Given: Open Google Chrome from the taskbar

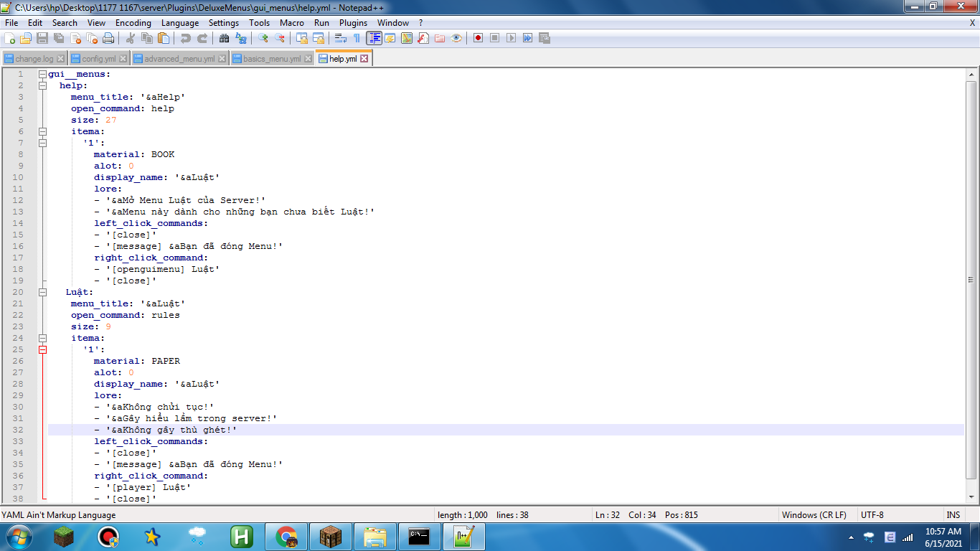Looking at the screenshot, I should pos(286,537).
